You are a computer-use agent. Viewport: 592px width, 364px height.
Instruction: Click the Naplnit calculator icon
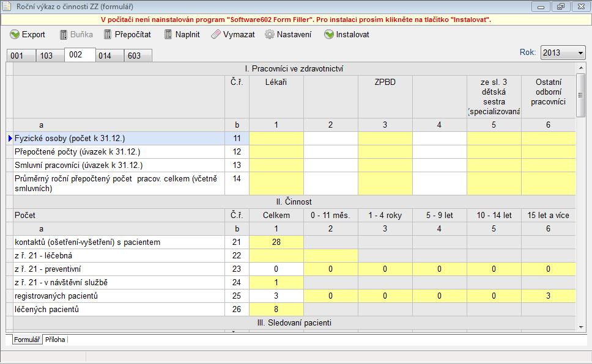tap(168, 34)
